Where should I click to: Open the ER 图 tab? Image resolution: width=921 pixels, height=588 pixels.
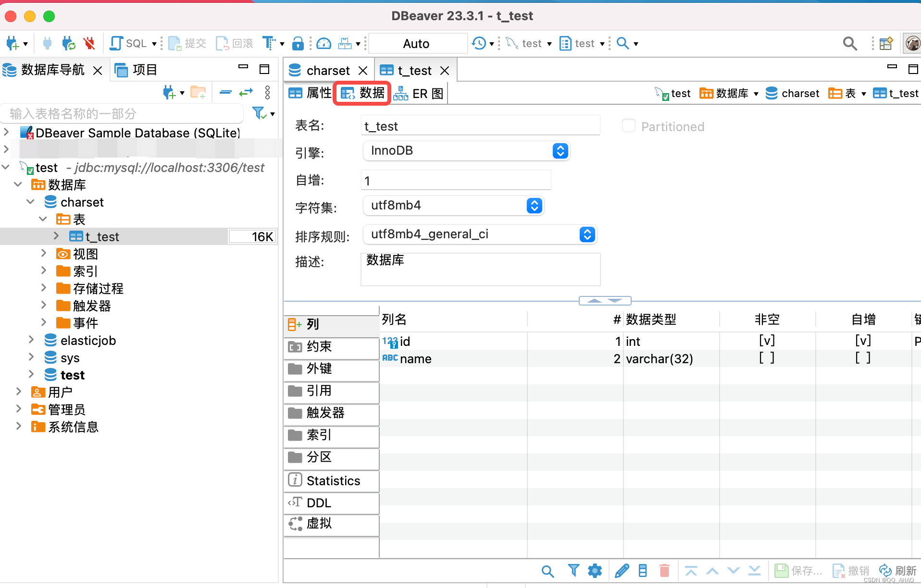(419, 93)
